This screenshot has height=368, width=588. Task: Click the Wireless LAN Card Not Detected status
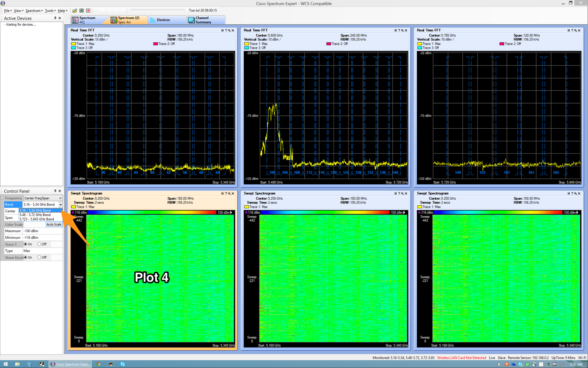461,358
